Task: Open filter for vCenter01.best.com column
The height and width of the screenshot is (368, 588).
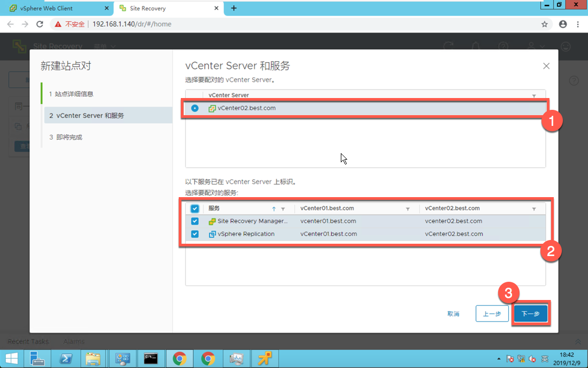Action: (408, 209)
